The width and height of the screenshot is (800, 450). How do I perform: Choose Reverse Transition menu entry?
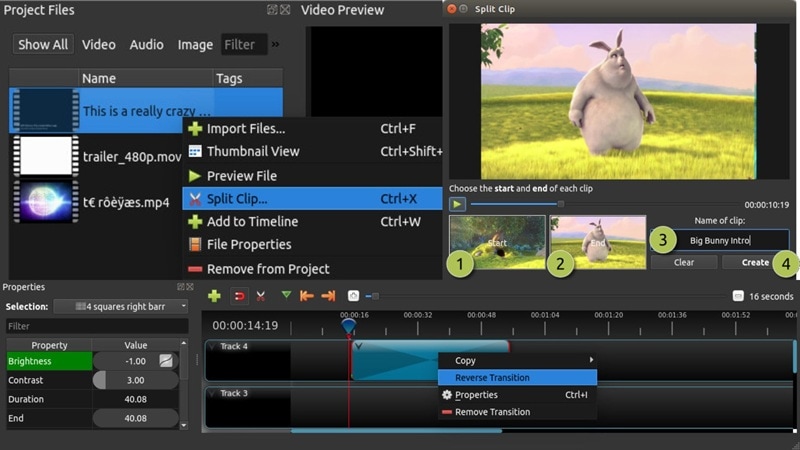(x=517, y=378)
